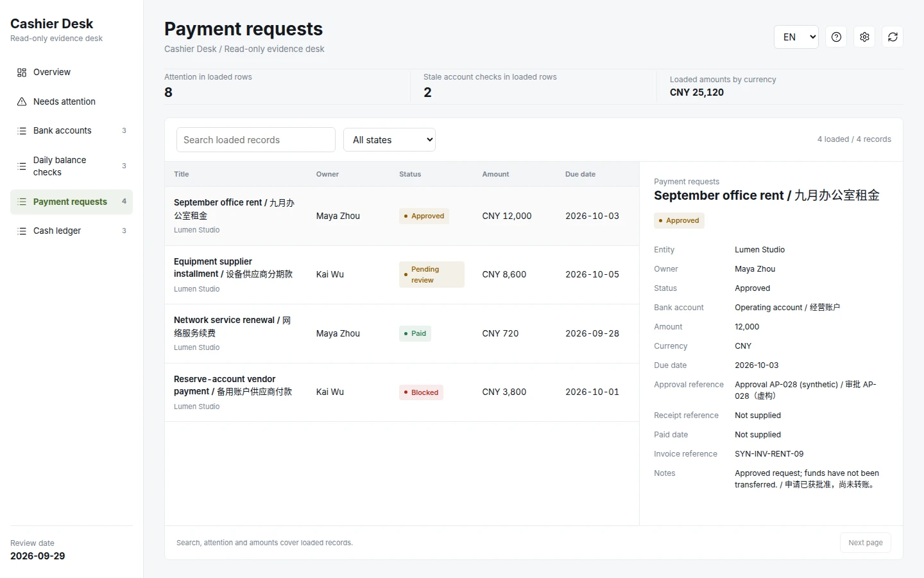Click the Blocked status badge
The height and width of the screenshot is (578, 924).
point(421,392)
